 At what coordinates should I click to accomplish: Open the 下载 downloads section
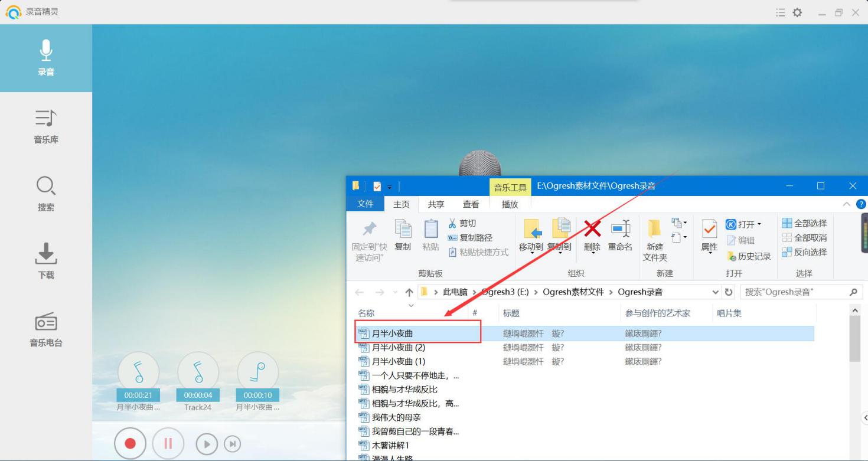[x=45, y=260]
